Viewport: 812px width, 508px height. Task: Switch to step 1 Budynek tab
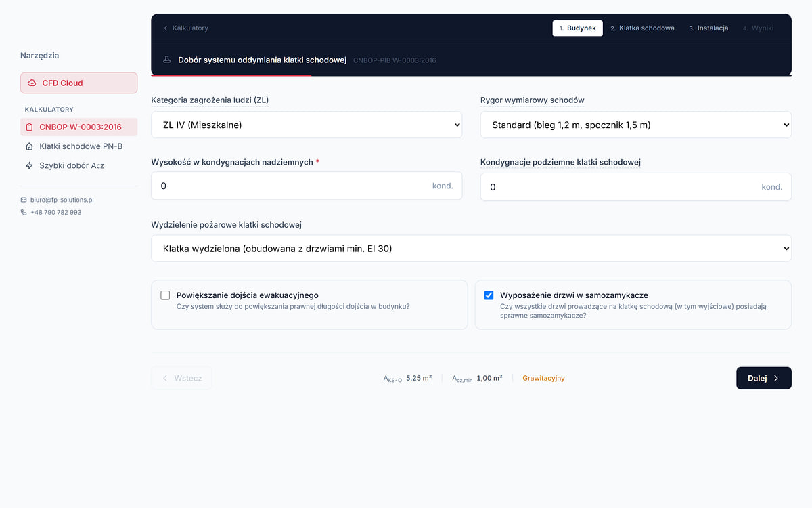(x=577, y=28)
